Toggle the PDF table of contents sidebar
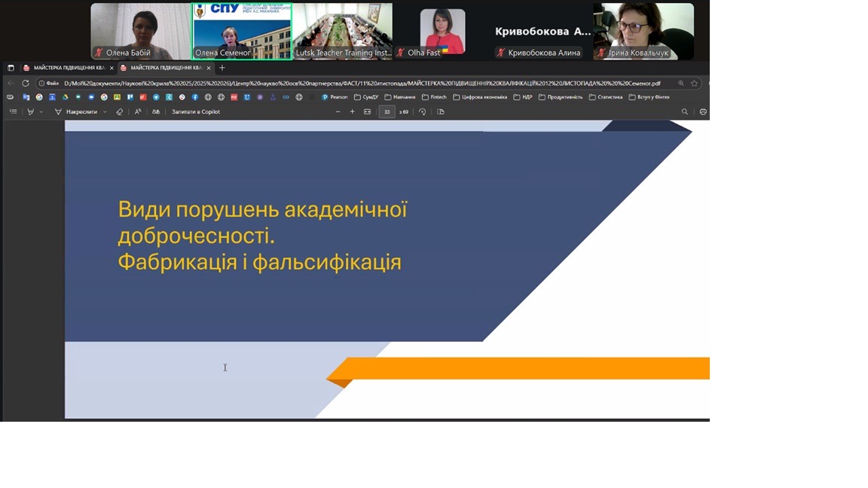This screenshot has width=868, height=488. click(13, 111)
